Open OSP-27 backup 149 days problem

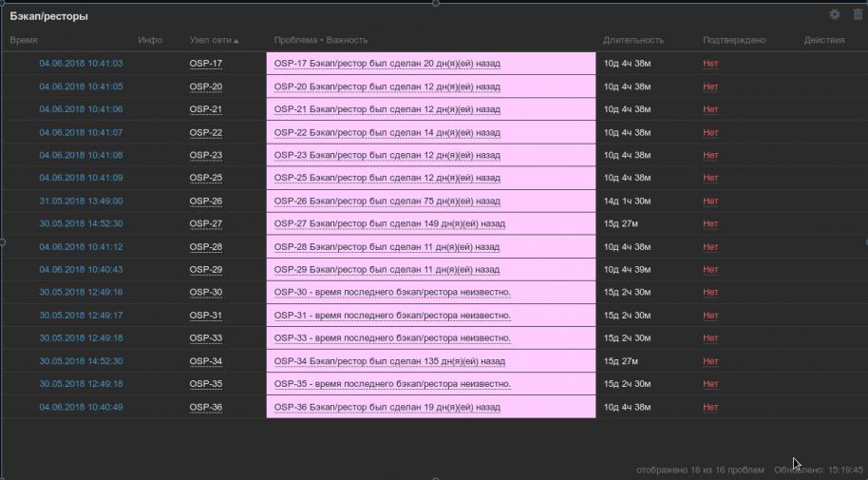tap(389, 223)
